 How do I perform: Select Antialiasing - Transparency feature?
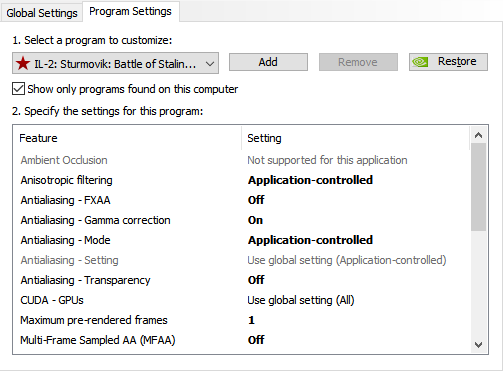click(x=85, y=280)
